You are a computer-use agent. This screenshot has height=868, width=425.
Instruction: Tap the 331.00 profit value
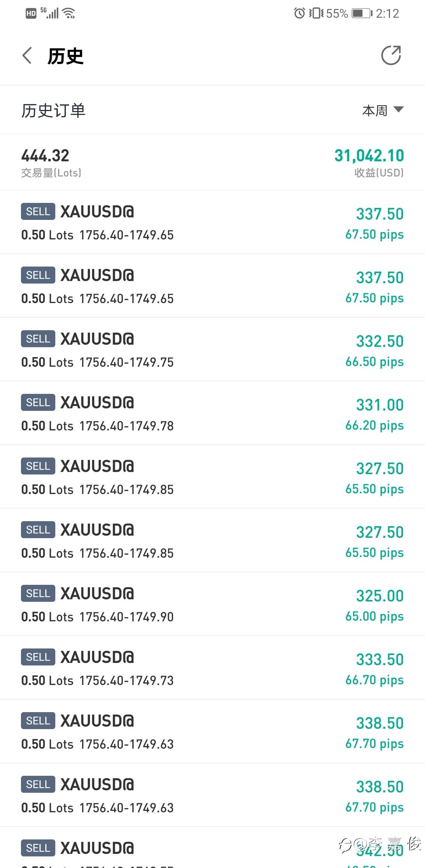pyautogui.click(x=379, y=405)
